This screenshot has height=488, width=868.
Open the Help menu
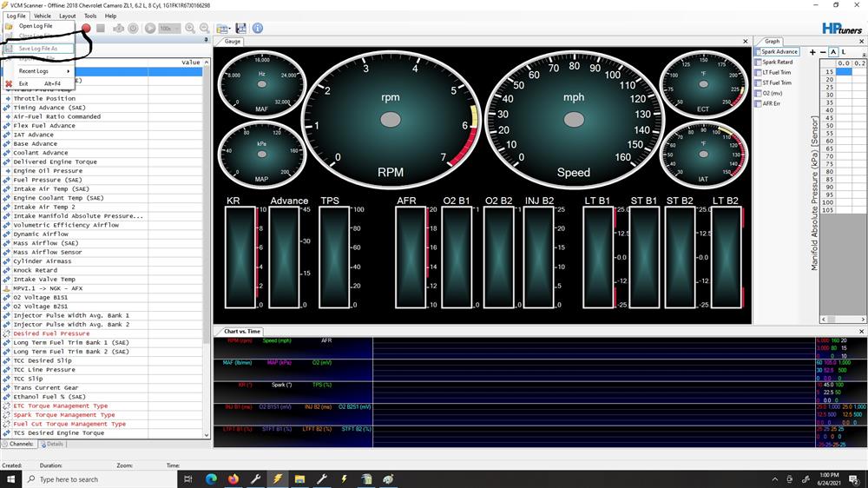click(x=111, y=16)
